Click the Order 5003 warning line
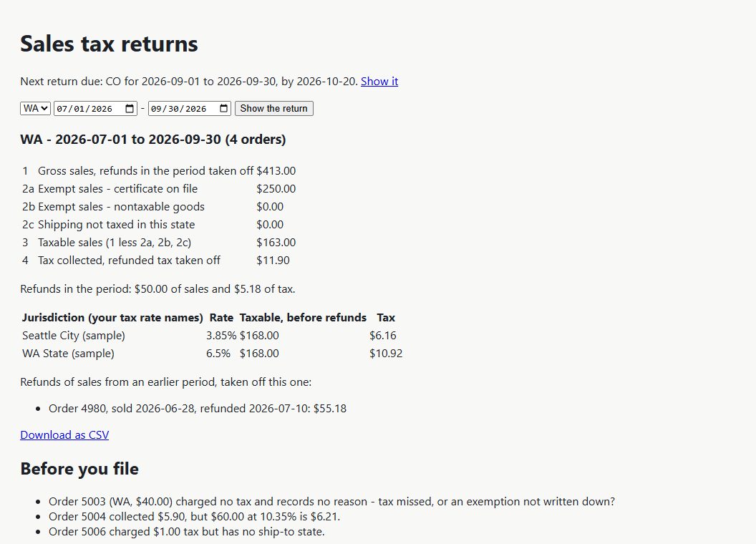Viewport: 756px width, 544px height. (x=331, y=502)
